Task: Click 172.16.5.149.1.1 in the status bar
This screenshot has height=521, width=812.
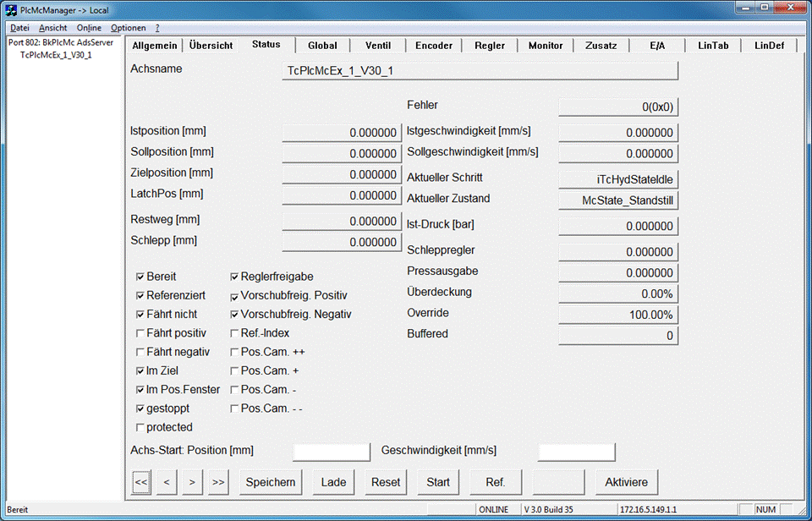Action: tap(648, 510)
